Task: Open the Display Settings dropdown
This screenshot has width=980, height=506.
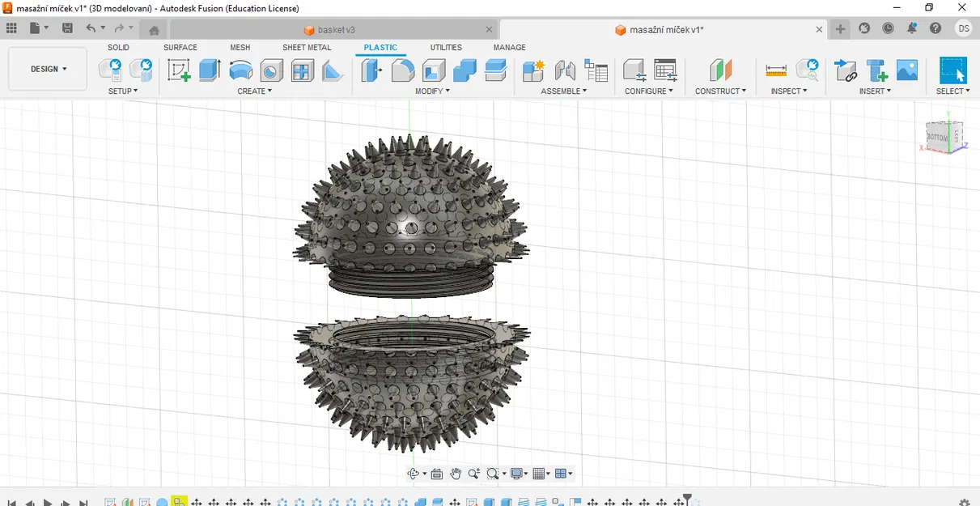Action: pyautogui.click(x=519, y=474)
